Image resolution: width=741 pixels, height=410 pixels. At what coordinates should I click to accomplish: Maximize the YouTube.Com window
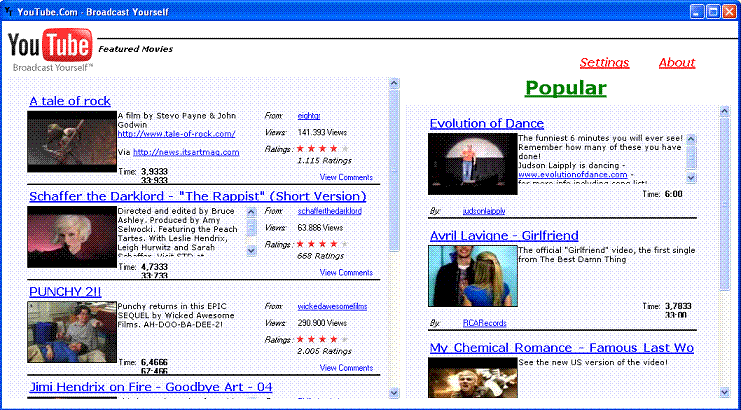[713, 11]
